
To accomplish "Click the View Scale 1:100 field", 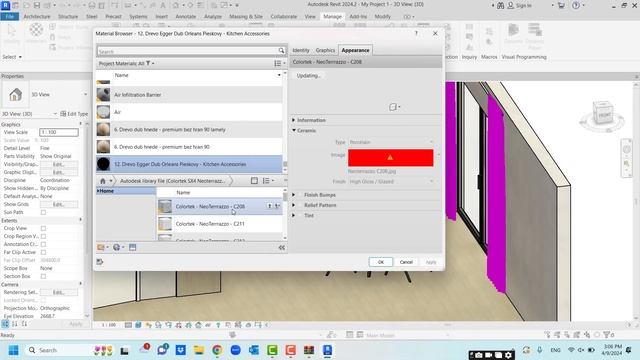I will [x=59, y=132].
